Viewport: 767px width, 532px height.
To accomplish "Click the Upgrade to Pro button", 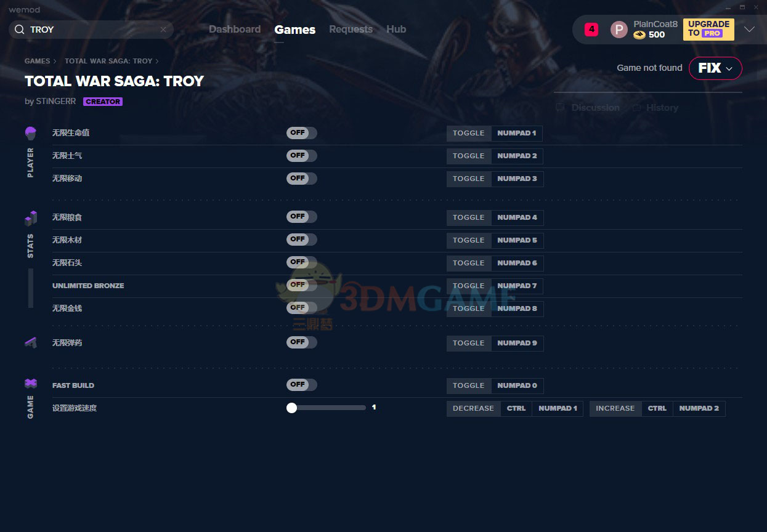I will 708,29.
